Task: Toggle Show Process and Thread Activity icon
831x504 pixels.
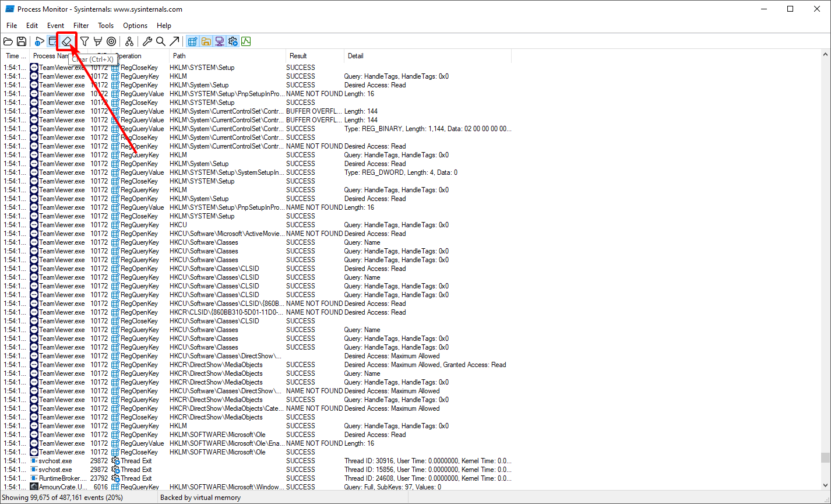Action: pyautogui.click(x=233, y=41)
